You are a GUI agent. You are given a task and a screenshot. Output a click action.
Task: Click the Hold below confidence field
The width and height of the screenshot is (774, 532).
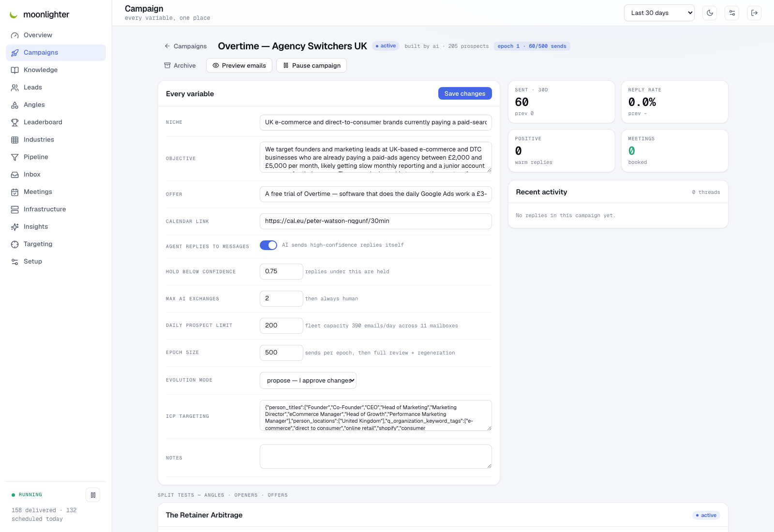282,271
